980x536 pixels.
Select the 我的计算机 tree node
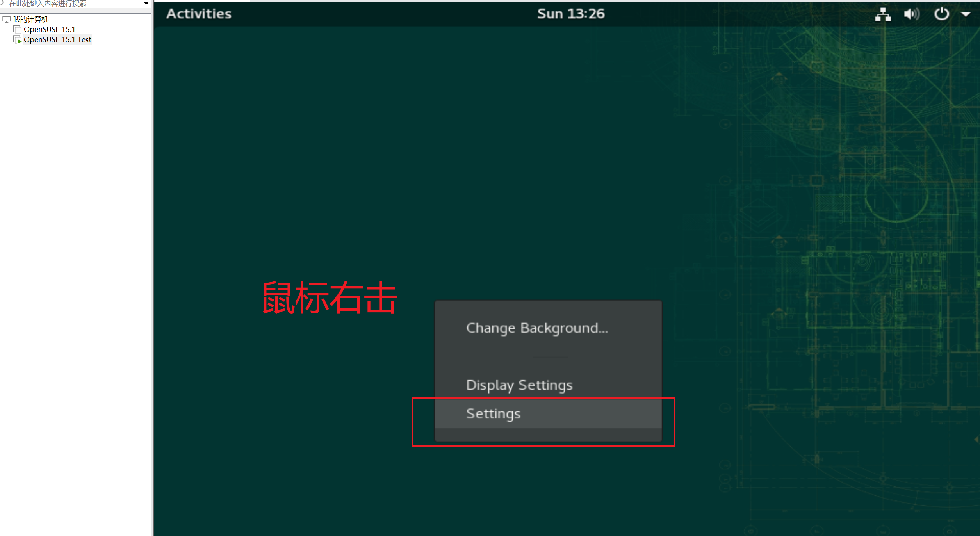pos(31,19)
